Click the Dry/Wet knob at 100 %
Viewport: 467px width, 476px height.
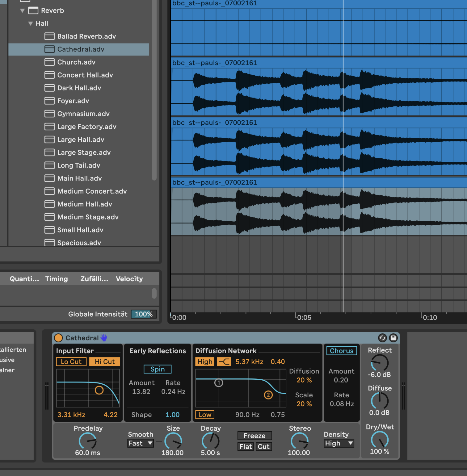[380, 440]
